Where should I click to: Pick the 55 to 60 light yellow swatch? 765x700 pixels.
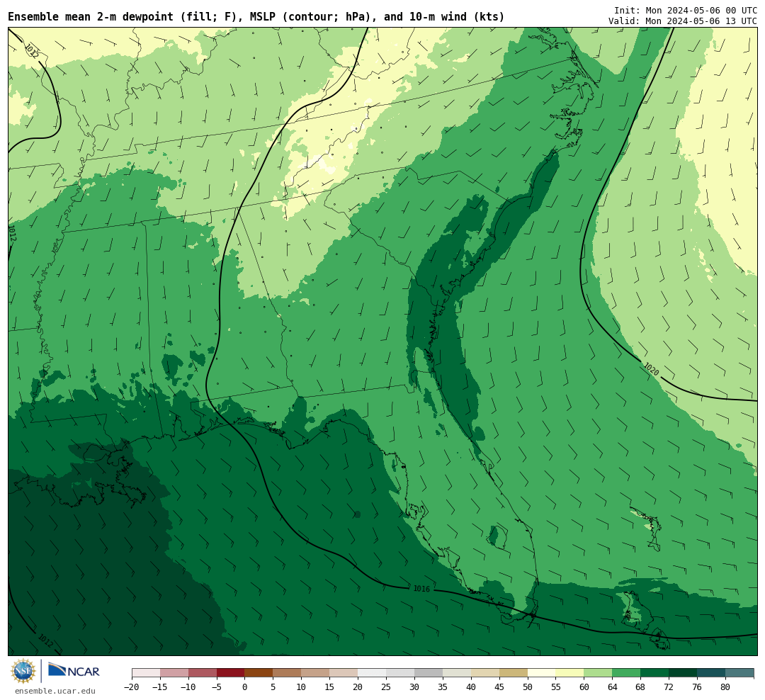tap(570, 673)
